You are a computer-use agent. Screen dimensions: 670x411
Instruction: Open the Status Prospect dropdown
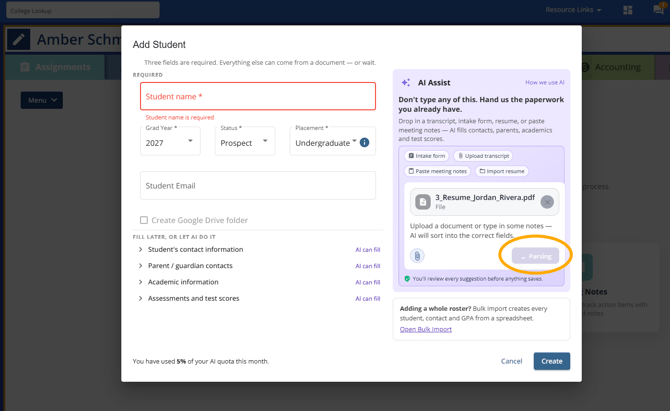(x=245, y=141)
